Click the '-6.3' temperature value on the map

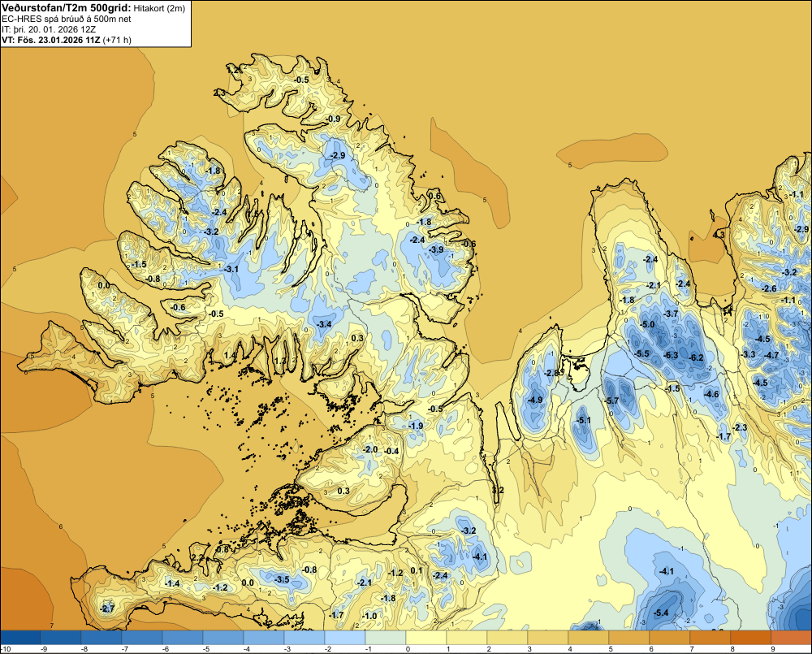point(671,356)
